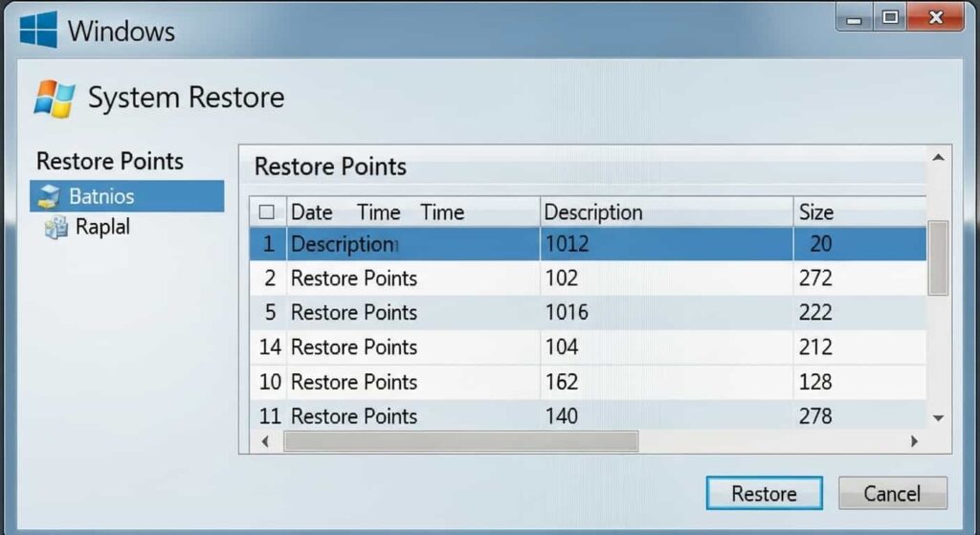Click description value 162
Screen dimensions: 980x535
tap(561, 382)
